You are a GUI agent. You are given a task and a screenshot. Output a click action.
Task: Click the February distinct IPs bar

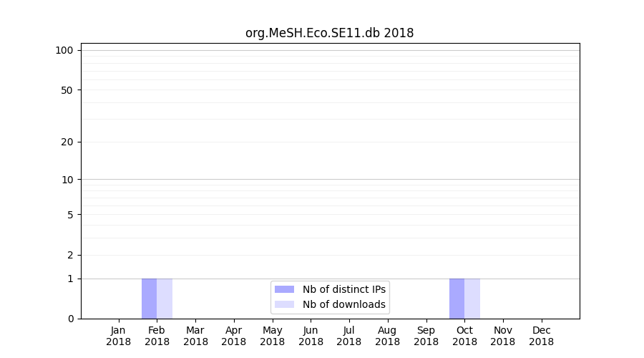(149, 299)
